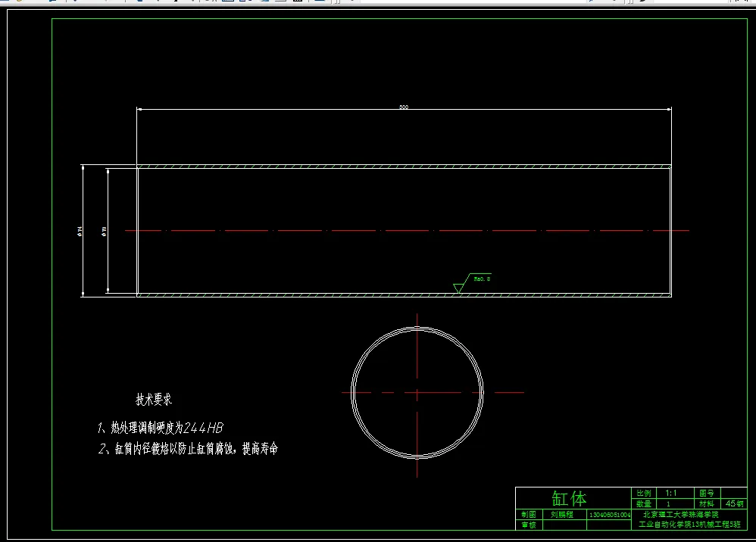Viewport: 756px width, 542px height.
Task: Select the 工业自动化学院13机械工程5班 text line
Action: pyautogui.click(x=689, y=524)
